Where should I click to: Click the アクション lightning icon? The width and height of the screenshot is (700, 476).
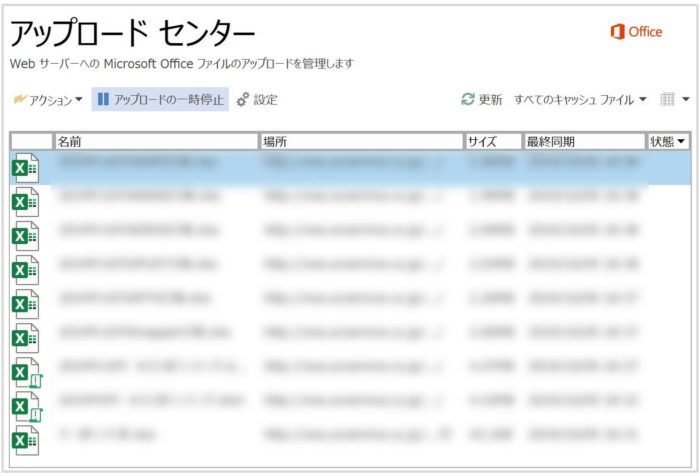click(21, 99)
